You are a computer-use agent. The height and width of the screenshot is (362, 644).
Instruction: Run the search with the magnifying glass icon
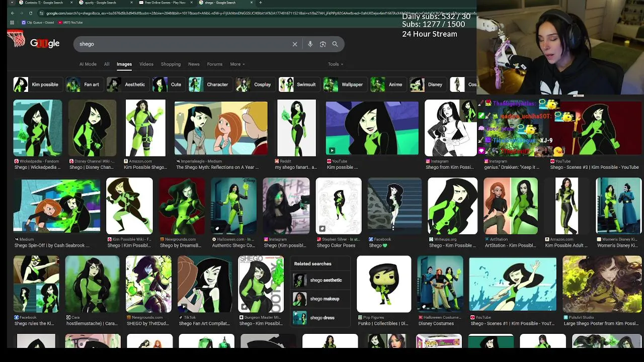(x=335, y=44)
